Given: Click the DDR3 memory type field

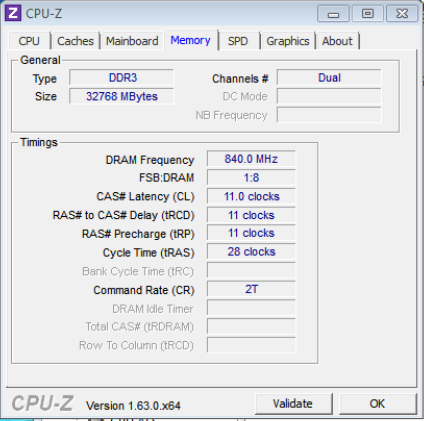Looking at the screenshot, I should point(122,78).
